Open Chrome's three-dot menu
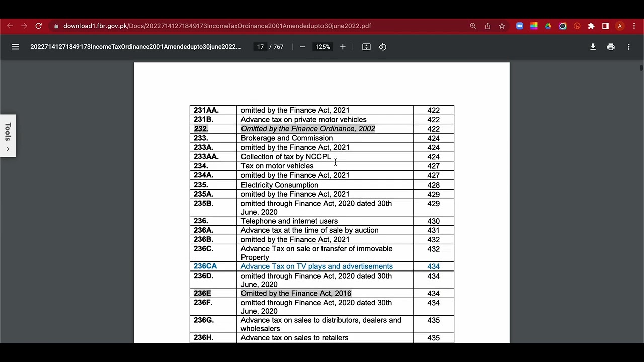Screen dimensions: 644x362 point(634,26)
